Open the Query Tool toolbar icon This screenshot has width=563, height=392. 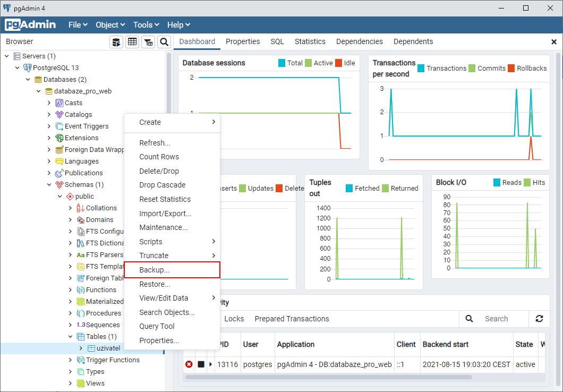pyautogui.click(x=116, y=42)
